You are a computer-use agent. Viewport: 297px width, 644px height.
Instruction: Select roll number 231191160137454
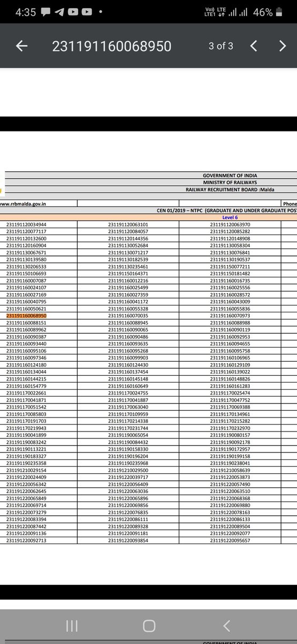point(128,372)
